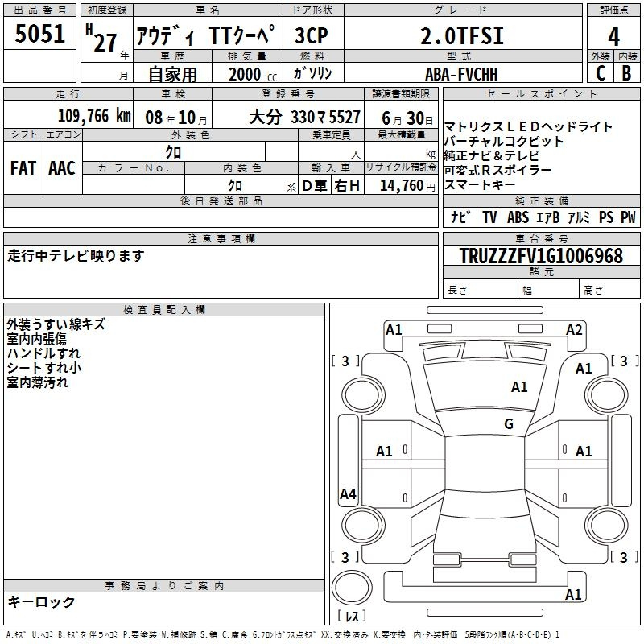This screenshot has height=644, width=644.
Task: Select 可変式Rスポイラー sales point
Action: 497,170
